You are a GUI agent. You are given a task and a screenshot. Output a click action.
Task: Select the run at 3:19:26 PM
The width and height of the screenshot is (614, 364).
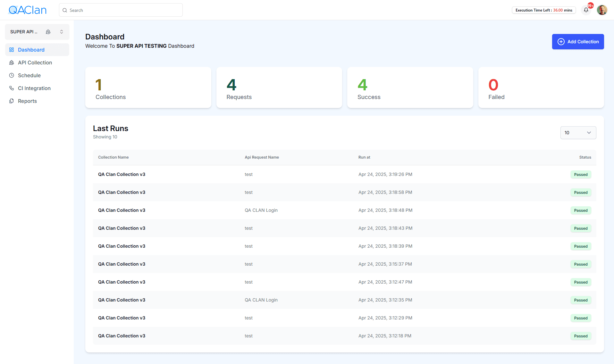[x=344, y=174]
